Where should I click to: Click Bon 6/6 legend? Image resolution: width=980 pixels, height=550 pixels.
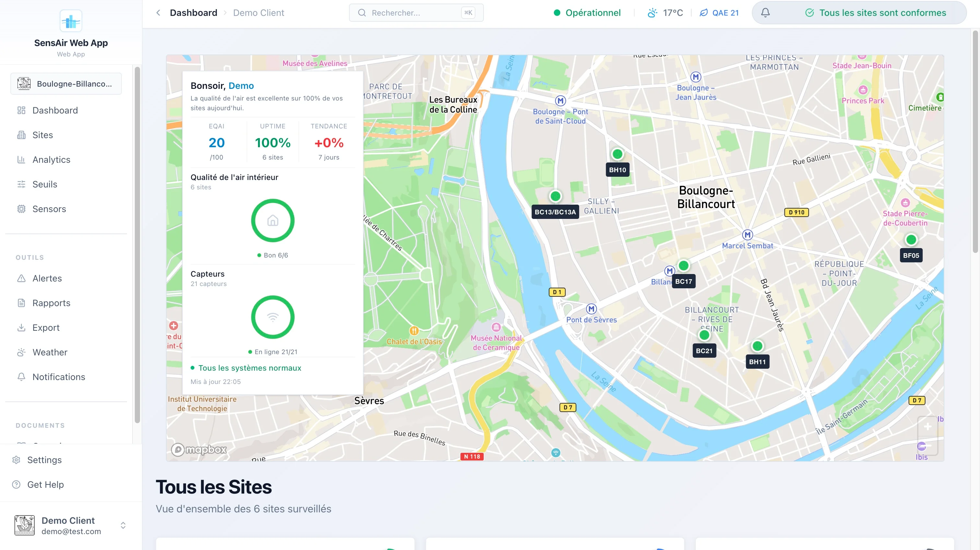[x=273, y=256]
